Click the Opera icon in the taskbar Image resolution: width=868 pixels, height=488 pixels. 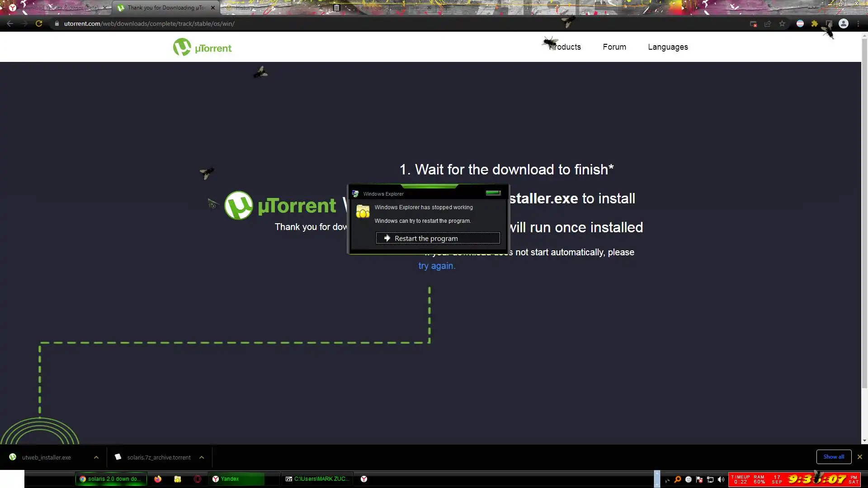coord(198,479)
